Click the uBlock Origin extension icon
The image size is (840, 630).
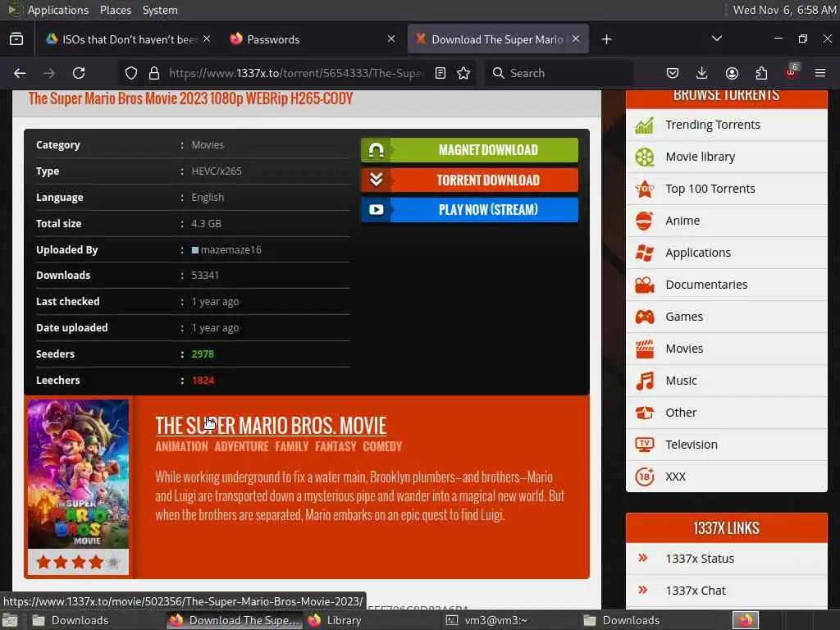coord(792,72)
